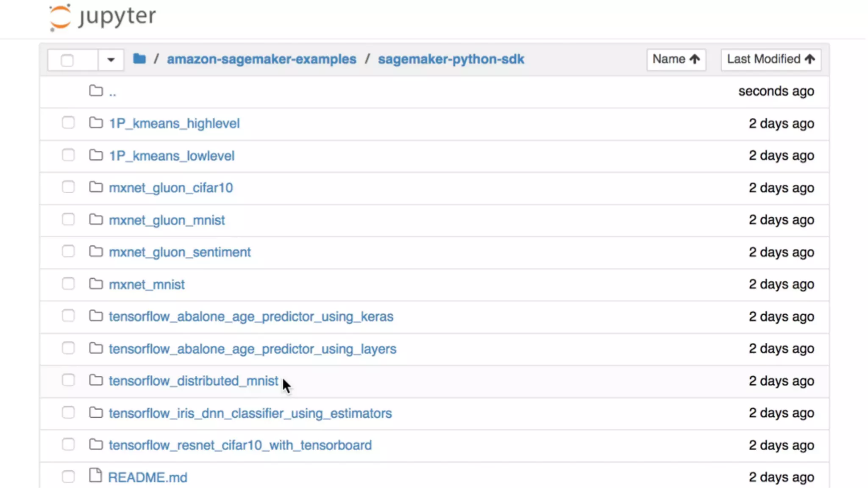Tick the mxnet_gluon_mnist checkbox

tap(68, 219)
